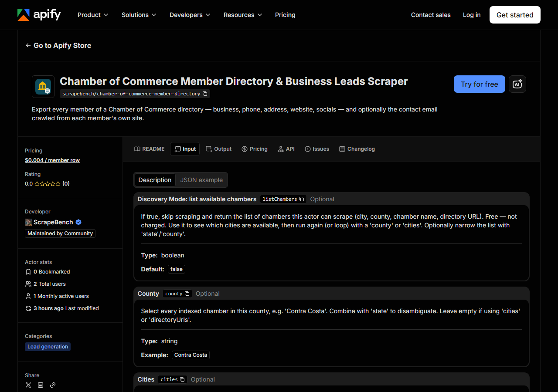
Task: Click the Maintained by Community badge
Action: tap(60, 233)
